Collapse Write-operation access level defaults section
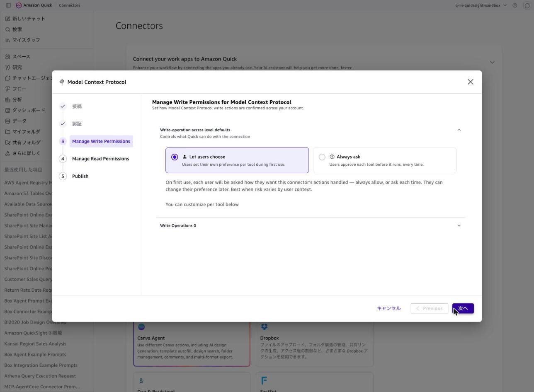Image resolution: width=534 pixels, height=392 pixels. tap(459, 130)
